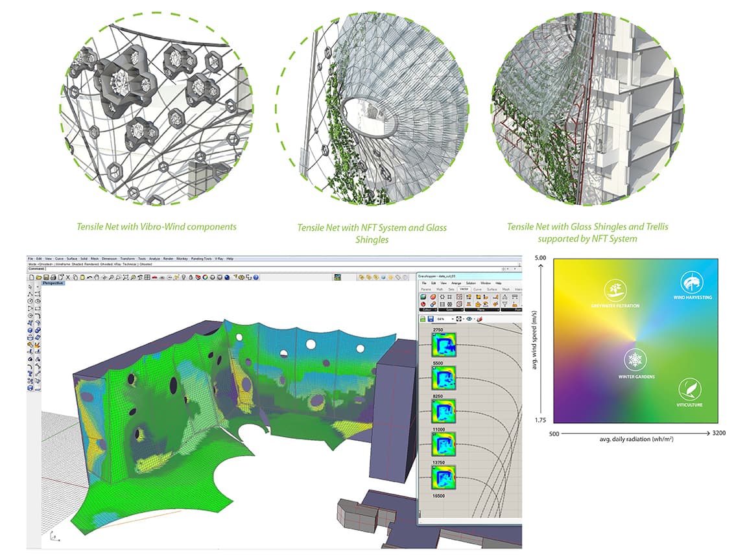Screen dimensions: 747x560
Task: Open the V-Ray menu
Action: [219, 259]
